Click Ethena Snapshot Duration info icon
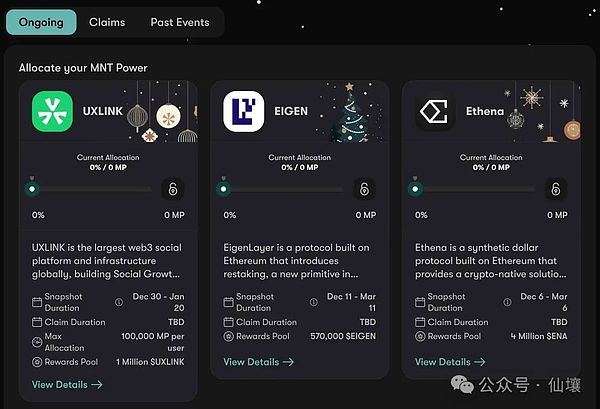Screen dimensions: 600x409 pos(500,302)
